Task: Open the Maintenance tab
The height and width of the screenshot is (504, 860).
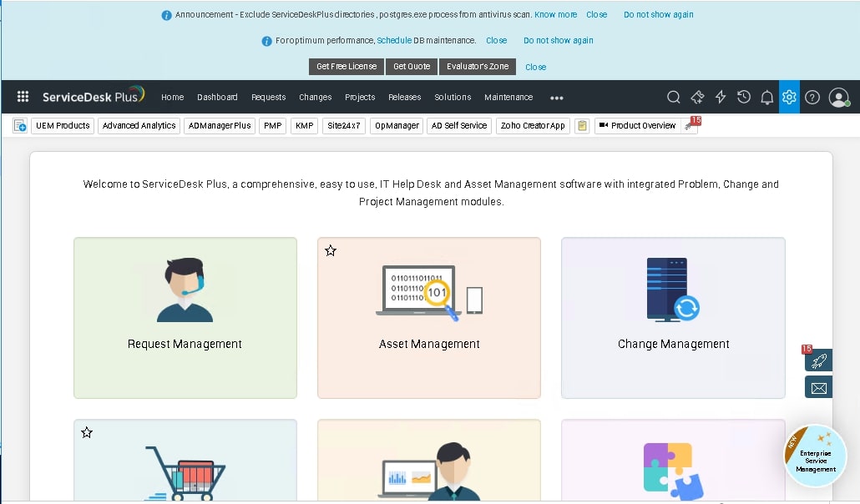Action: [x=508, y=97]
